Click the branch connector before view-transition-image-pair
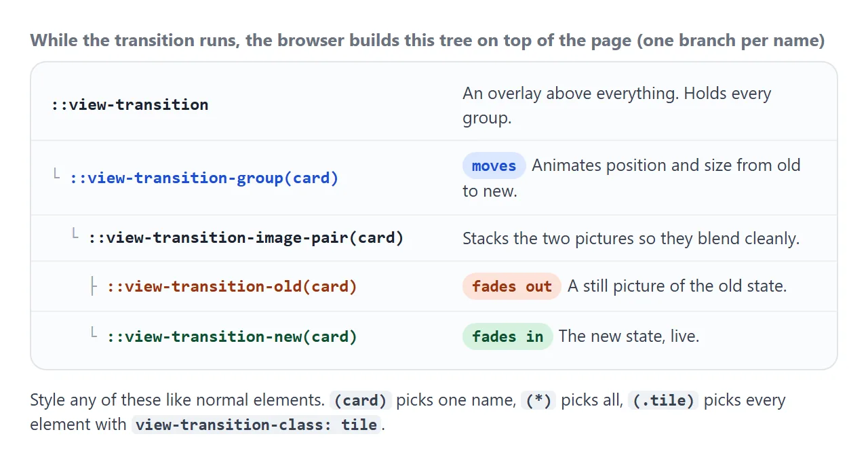The width and height of the screenshot is (868, 468). pos(77,235)
